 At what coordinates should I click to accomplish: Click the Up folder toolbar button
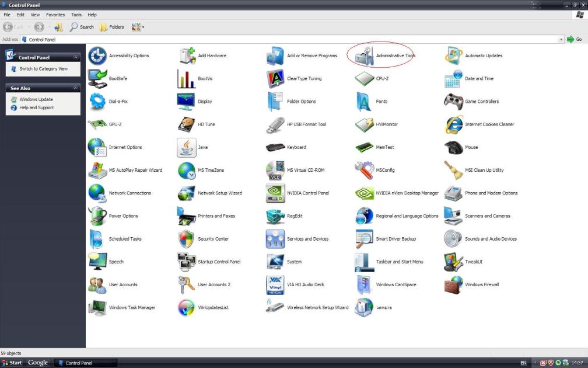coord(58,27)
